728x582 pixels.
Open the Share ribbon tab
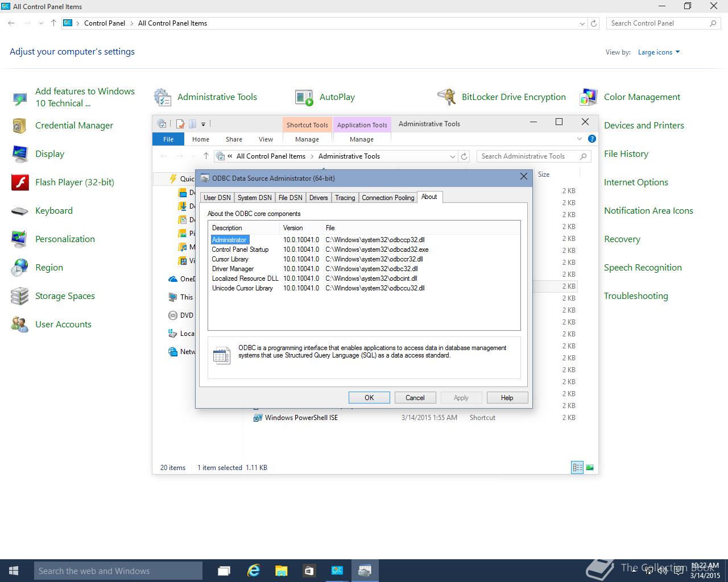(x=234, y=139)
